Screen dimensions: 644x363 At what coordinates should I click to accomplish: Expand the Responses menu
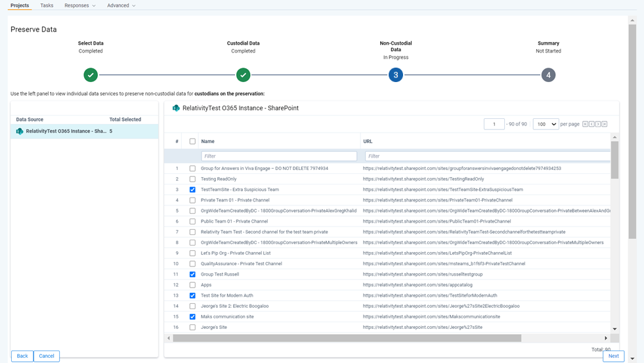(79, 5)
